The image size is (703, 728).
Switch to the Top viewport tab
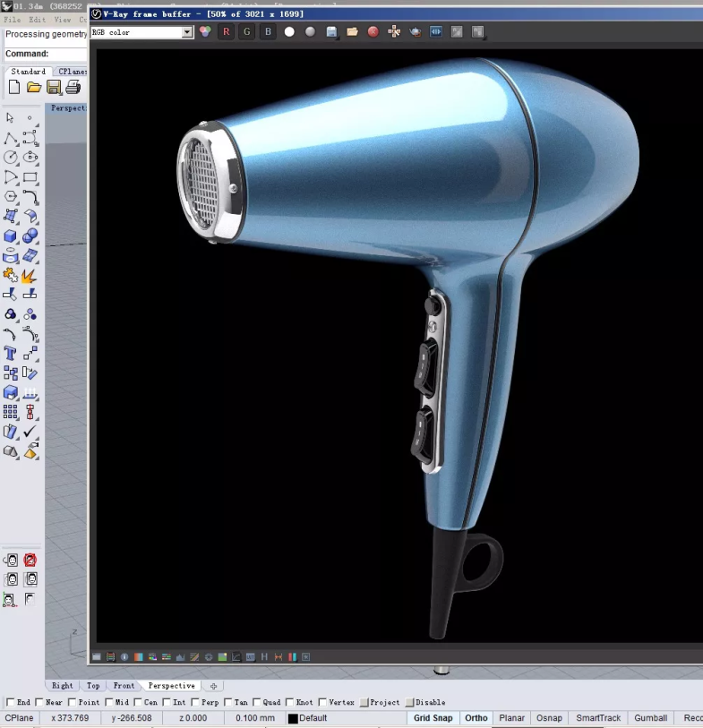click(x=93, y=686)
